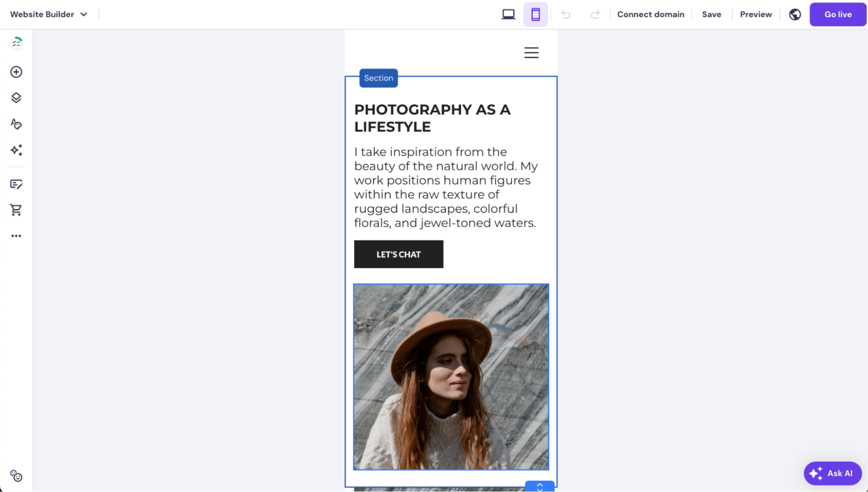Image resolution: width=868 pixels, height=492 pixels.
Task: Open Preview from the top bar
Action: [756, 14]
